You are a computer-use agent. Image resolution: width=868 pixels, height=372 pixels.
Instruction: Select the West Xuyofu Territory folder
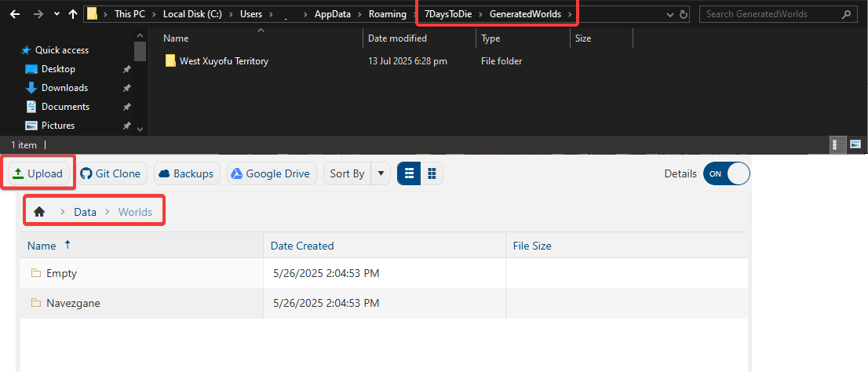(x=224, y=61)
